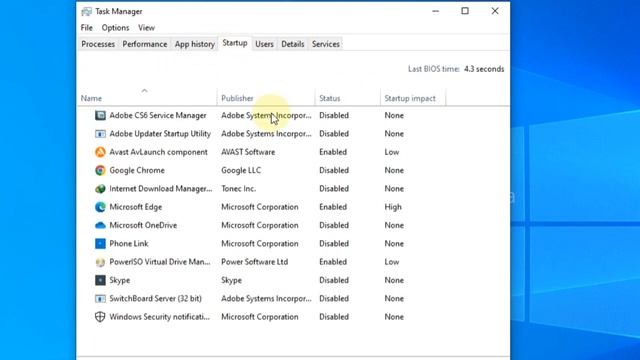Open the Details tab

click(293, 44)
